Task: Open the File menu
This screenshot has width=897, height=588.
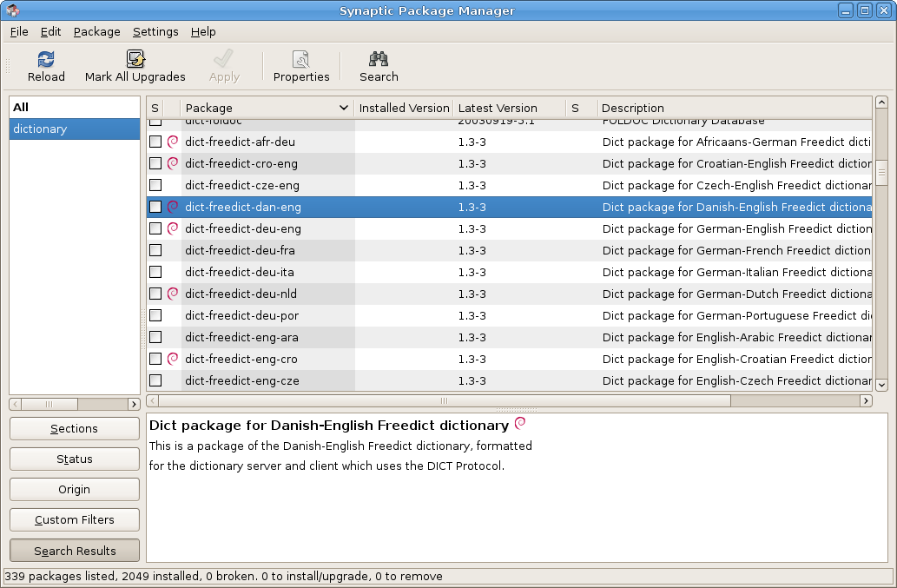Action: point(19,31)
